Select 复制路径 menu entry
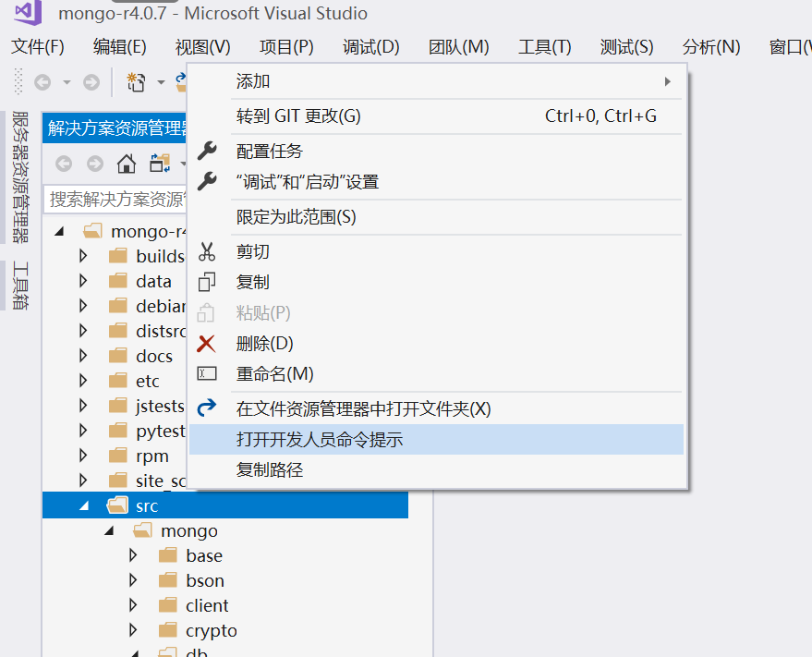 pos(436,470)
